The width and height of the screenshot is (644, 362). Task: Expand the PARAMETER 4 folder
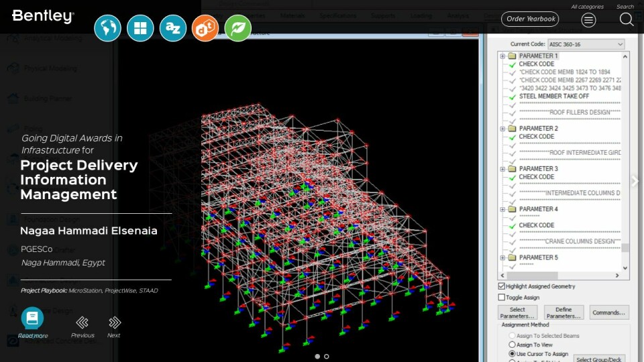(502, 209)
